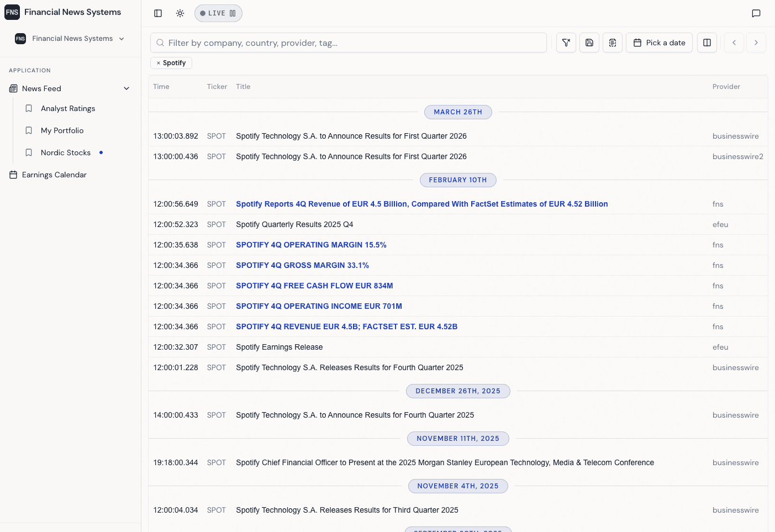
Task: Open the chat feedback icon top right
Action: pyautogui.click(x=756, y=13)
